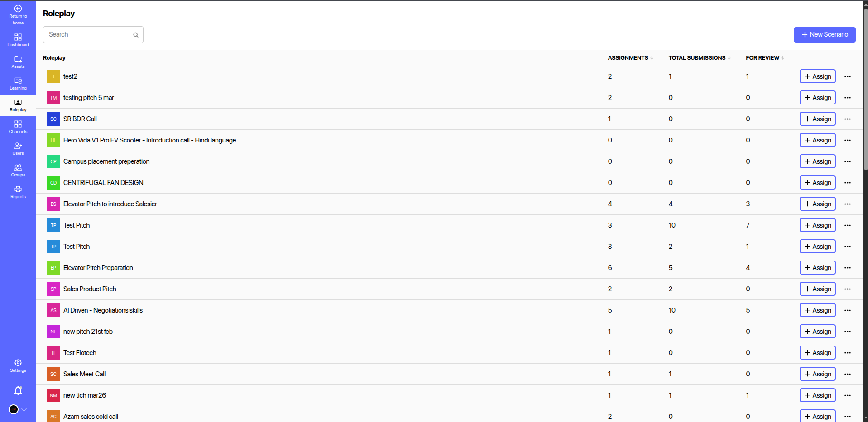Open the Learning section icon

tap(18, 81)
